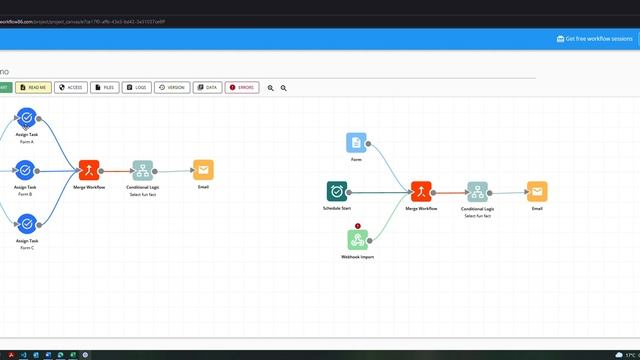Viewport: 640px width, 360px height.
Task: Click the Email node in the Assign Task flow
Action: click(x=203, y=170)
